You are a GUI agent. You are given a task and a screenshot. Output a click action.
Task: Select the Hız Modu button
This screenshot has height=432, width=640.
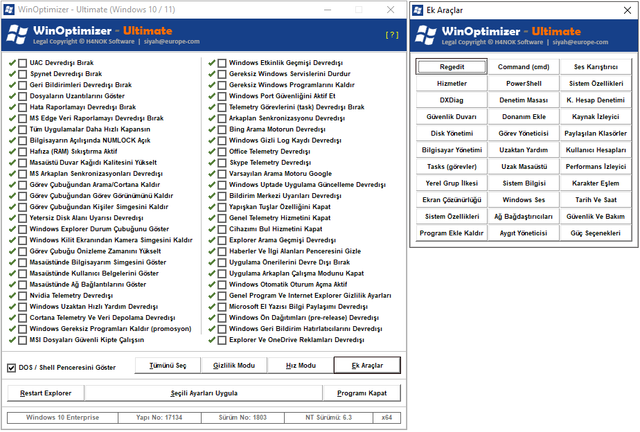click(301, 365)
